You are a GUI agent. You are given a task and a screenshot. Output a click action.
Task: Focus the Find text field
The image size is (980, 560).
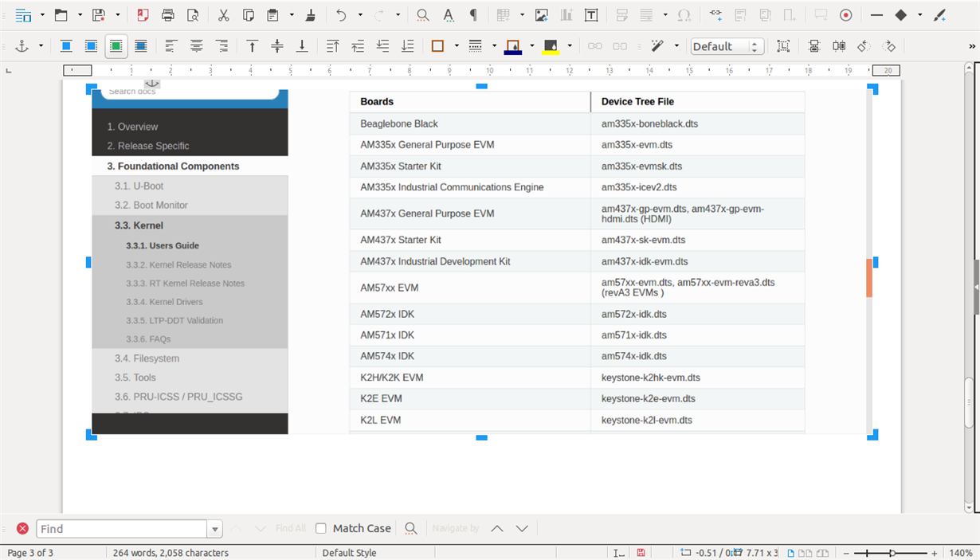(x=123, y=529)
